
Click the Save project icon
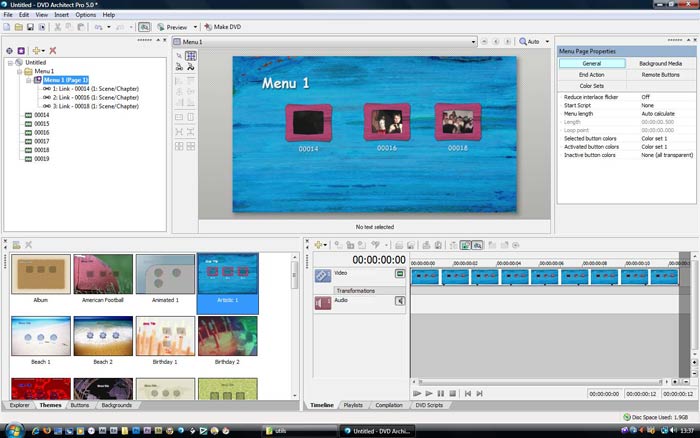(31, 27)
